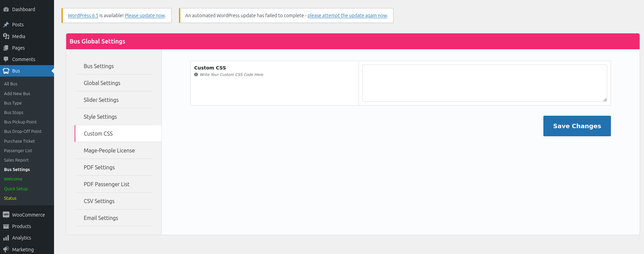This screenshot has height=254, width=644.
Task: Select the Custom CSS tab
Action: pos(118,134)
